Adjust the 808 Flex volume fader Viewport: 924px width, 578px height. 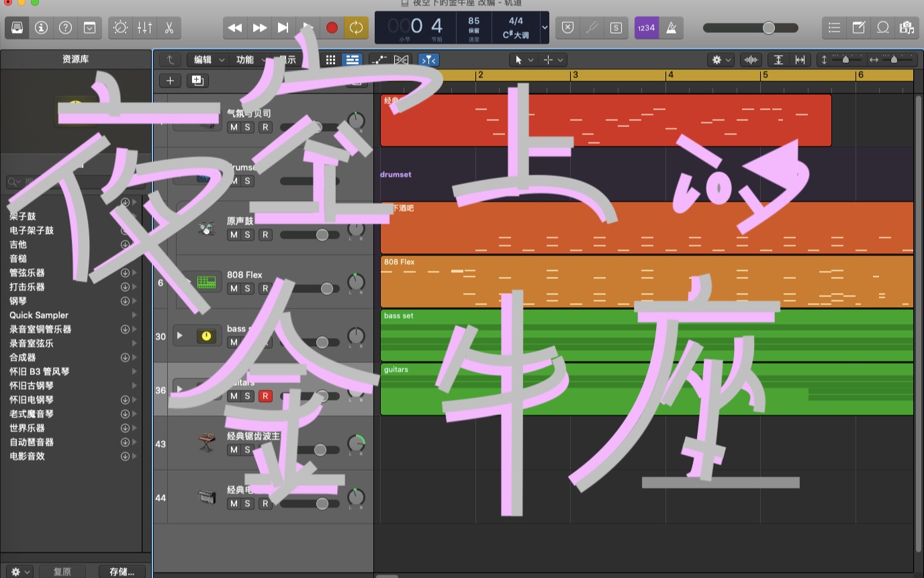(310, 288)
